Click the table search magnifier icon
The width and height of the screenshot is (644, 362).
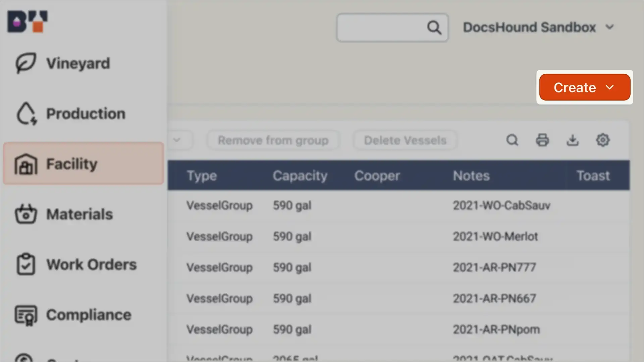(512, 140)
